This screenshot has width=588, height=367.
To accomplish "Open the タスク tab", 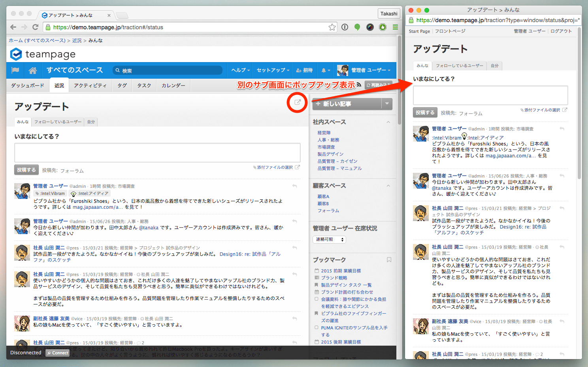I will pyautogui.click(x=144, y=85).
